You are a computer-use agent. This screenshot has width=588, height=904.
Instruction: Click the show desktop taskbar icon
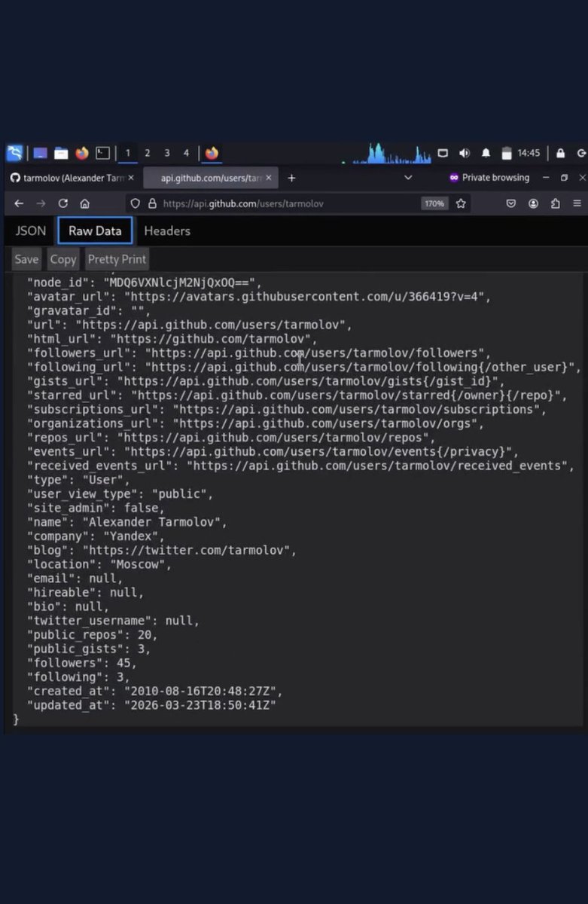click(40, 153)
